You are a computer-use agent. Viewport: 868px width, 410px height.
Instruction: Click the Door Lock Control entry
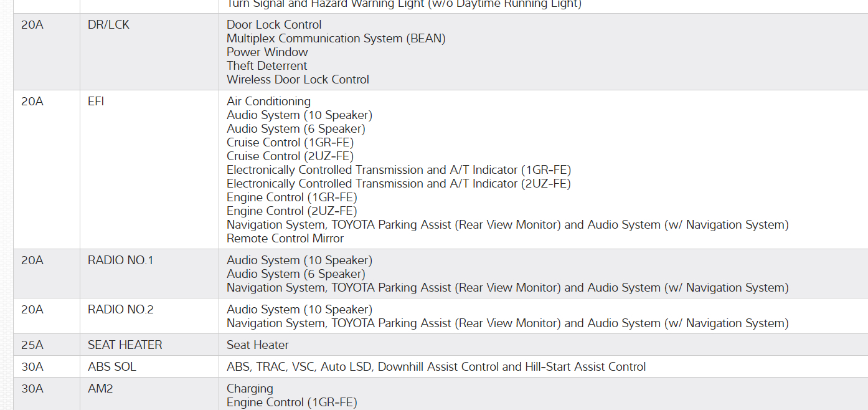274,25
